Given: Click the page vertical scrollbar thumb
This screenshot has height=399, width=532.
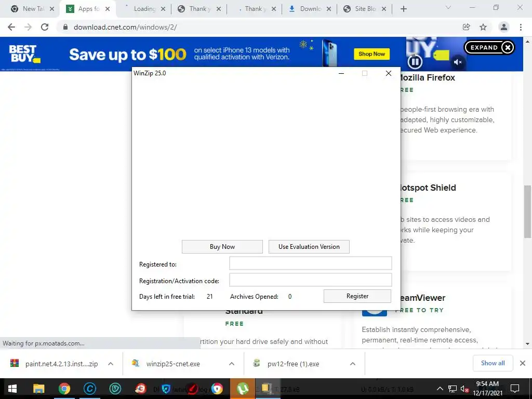Looking at the screenshot, I should [x=528, y=211].
